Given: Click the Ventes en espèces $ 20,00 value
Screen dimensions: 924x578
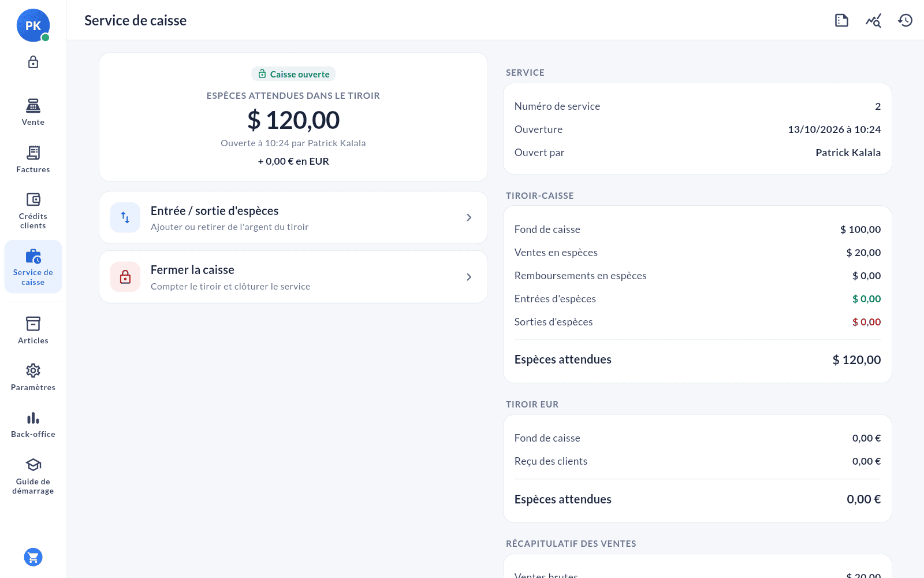Looking at the screenshot, I should coord(863,253).
